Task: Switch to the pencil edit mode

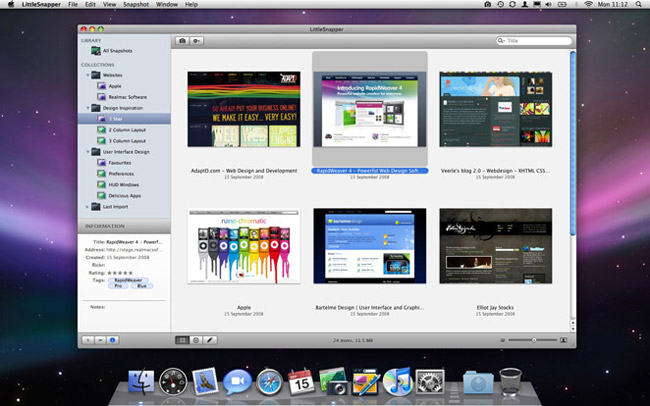Action: [x=210, y=340]
